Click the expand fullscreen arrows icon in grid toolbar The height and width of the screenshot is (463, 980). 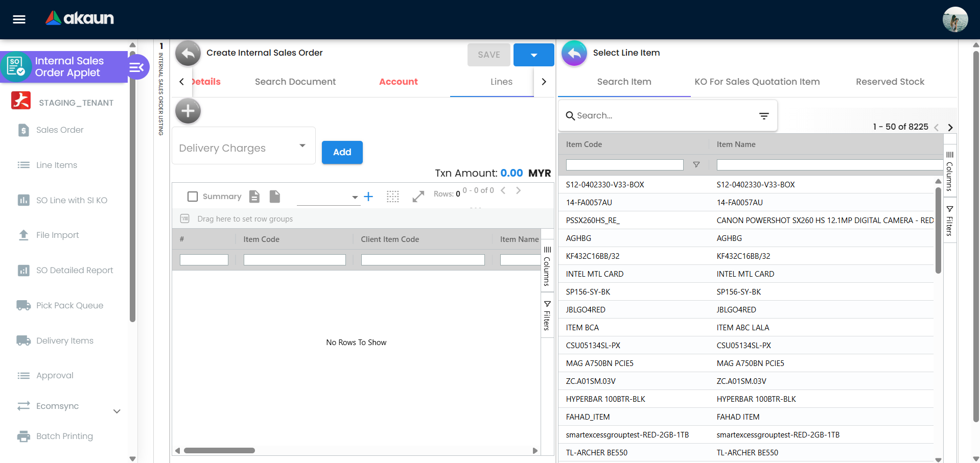click(418, 197)
